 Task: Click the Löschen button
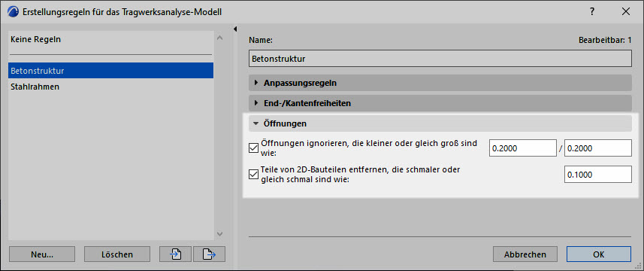point(117,254)
